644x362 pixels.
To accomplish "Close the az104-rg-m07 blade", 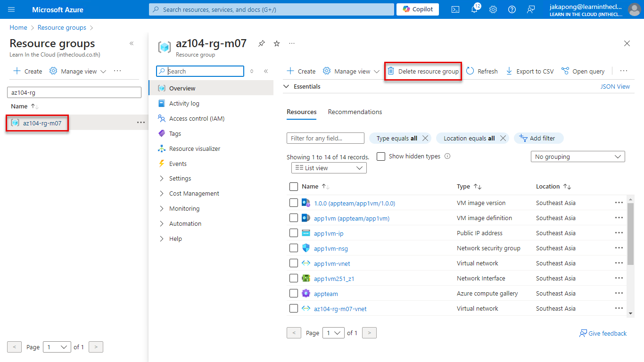I will point(627,43).
